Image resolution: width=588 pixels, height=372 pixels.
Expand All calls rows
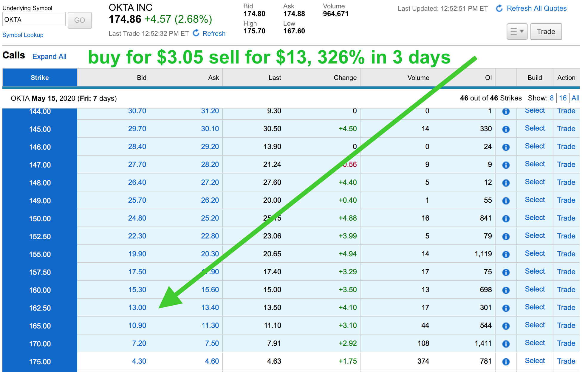coord(49,57)
